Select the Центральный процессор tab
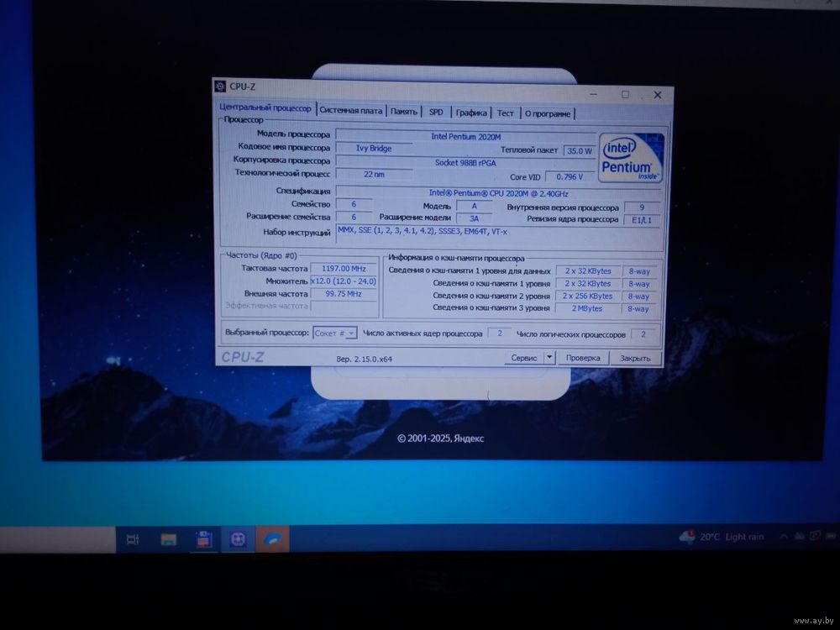This screenshot has width=840, height=630. tap(265, 108)
